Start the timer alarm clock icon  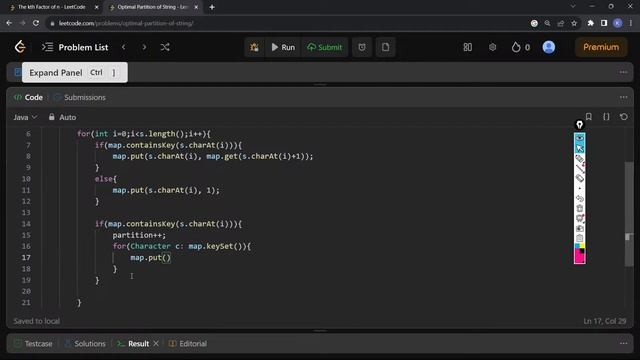pos(362,47)
